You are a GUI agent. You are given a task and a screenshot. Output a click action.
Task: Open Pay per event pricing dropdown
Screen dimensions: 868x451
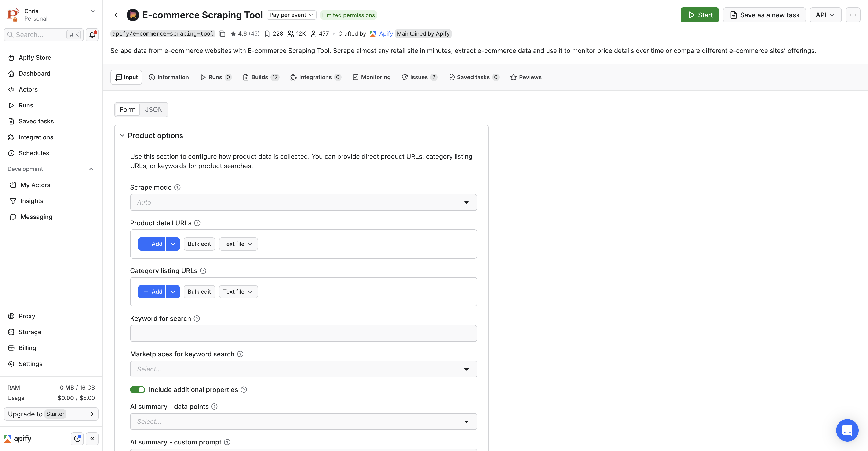(x=291, y=15)
